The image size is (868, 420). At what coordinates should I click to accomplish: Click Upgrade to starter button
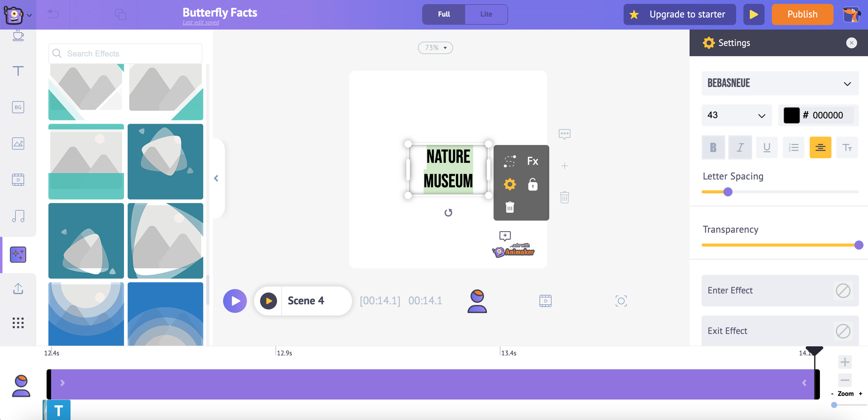[680, 14]
